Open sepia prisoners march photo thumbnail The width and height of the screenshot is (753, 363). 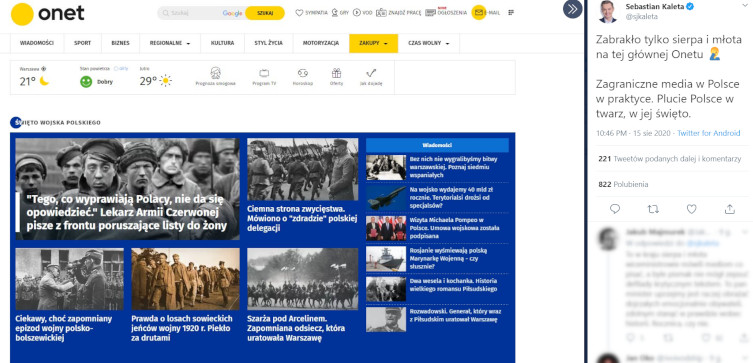(x=185, y=279)
